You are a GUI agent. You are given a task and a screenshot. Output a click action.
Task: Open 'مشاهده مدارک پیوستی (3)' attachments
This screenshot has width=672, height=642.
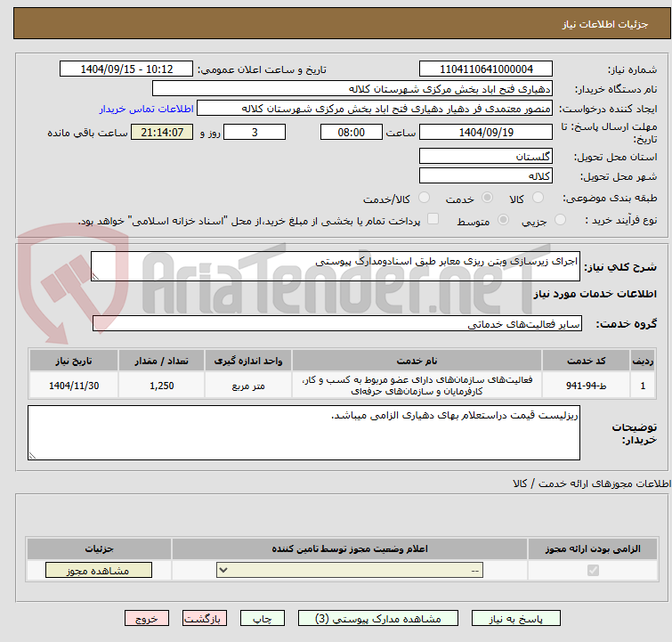point(378,619)
